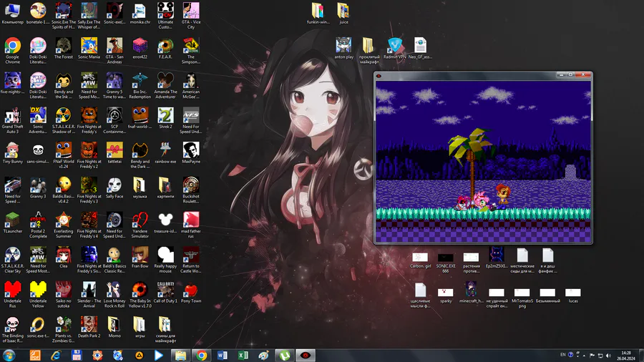
Task: Open Chrome from the taskbar
Action: pyautogui.click(x=201, y=356)
